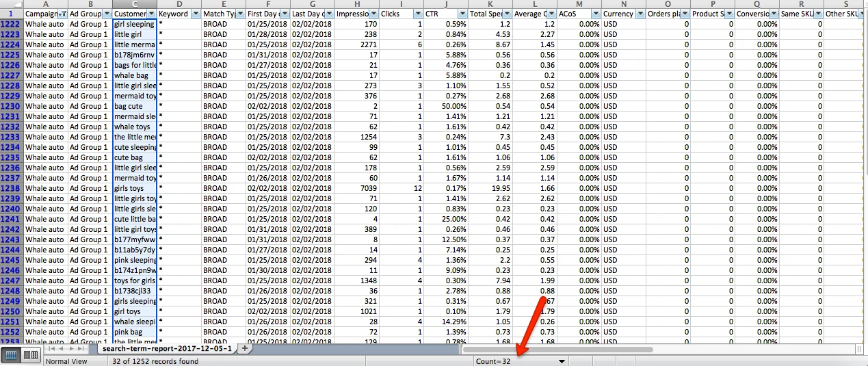Open status bar Count=32 summary dropdown arrow
868x366 pixels.
[562, 361]
